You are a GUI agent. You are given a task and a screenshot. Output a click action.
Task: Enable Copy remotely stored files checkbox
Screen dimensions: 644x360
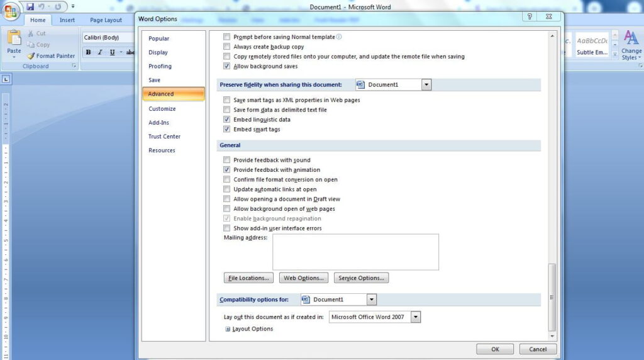coord(226,56)
